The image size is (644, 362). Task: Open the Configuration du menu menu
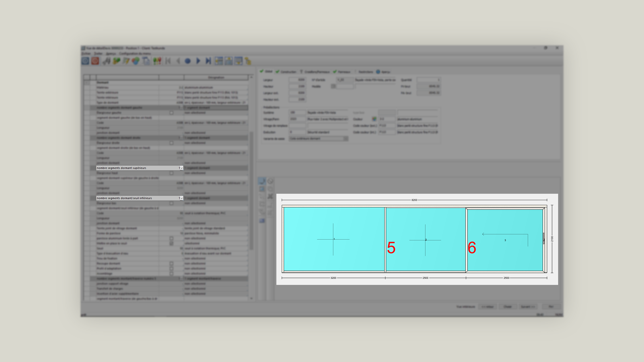(135, 53)
